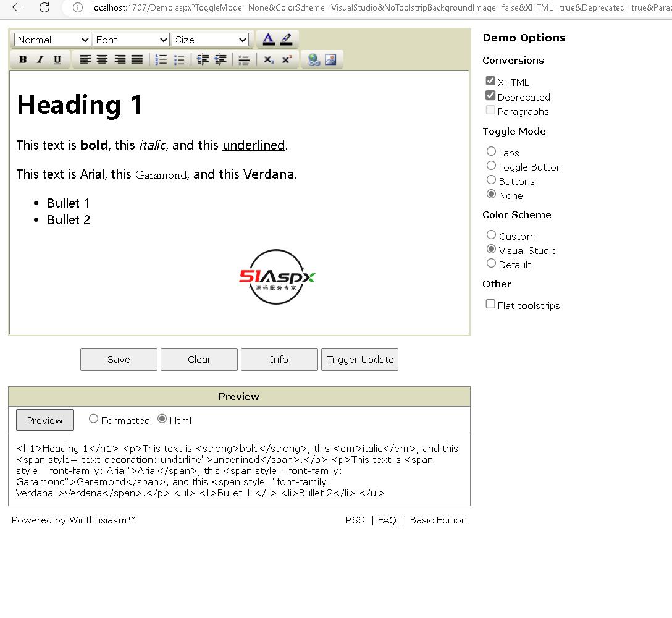Select the None toggle mode
672x618 pixels.
coord(491,194)
